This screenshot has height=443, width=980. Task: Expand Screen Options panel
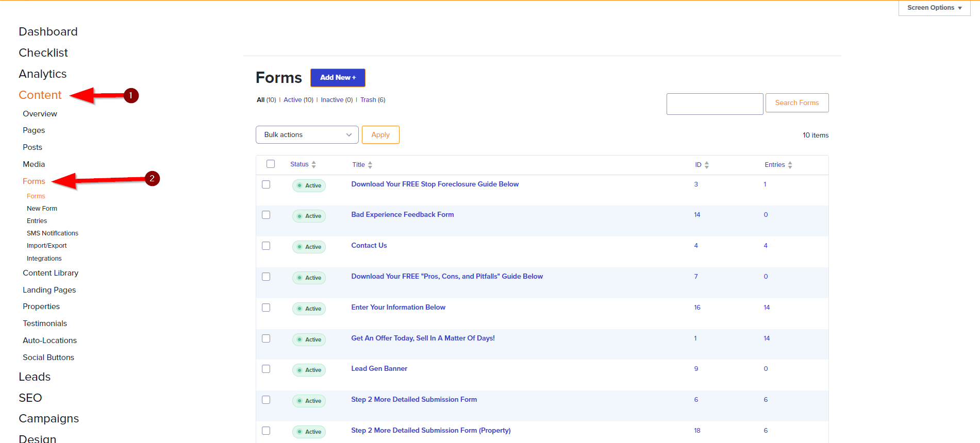934,8
